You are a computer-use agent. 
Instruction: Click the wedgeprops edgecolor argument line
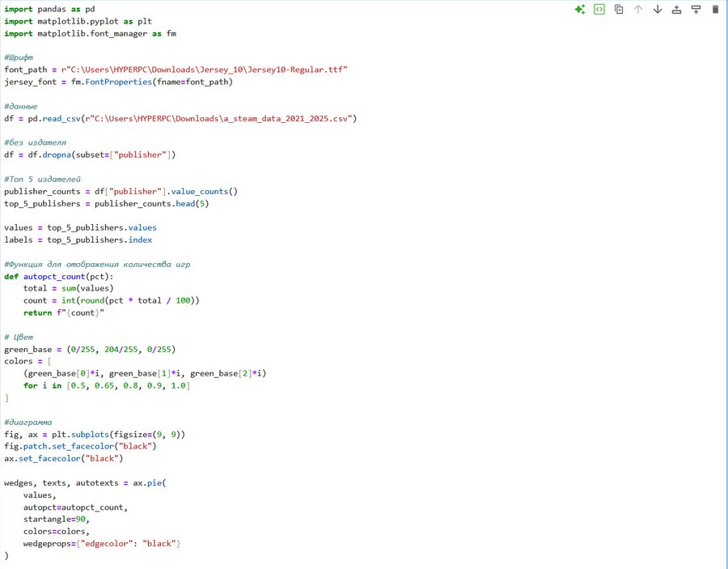101,544
